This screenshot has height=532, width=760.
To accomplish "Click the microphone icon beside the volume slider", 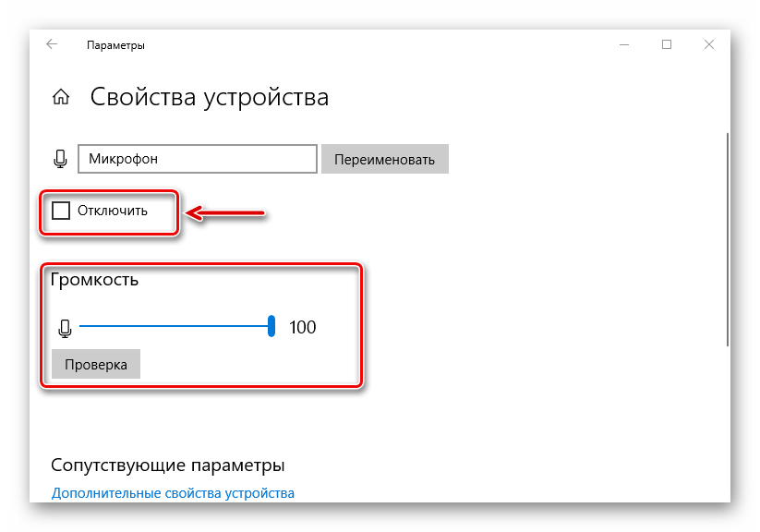I will (65, 328).
